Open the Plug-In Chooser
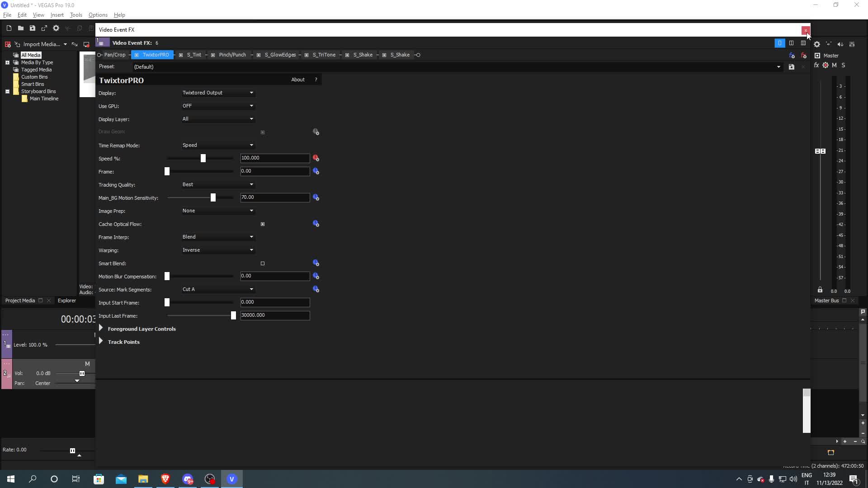868x488 pixels. click(793, 55)
